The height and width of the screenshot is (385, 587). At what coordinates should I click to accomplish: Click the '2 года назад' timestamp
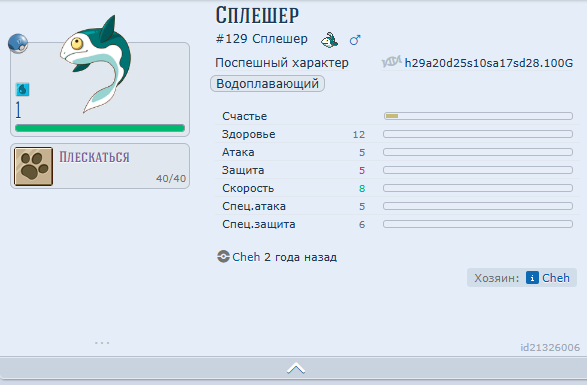301,257
